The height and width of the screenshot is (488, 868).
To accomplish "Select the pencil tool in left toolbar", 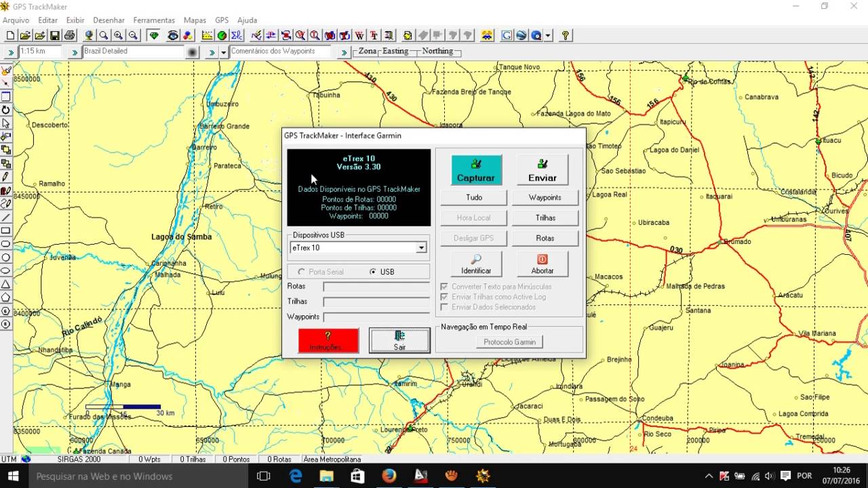I will tap(6, 177).
